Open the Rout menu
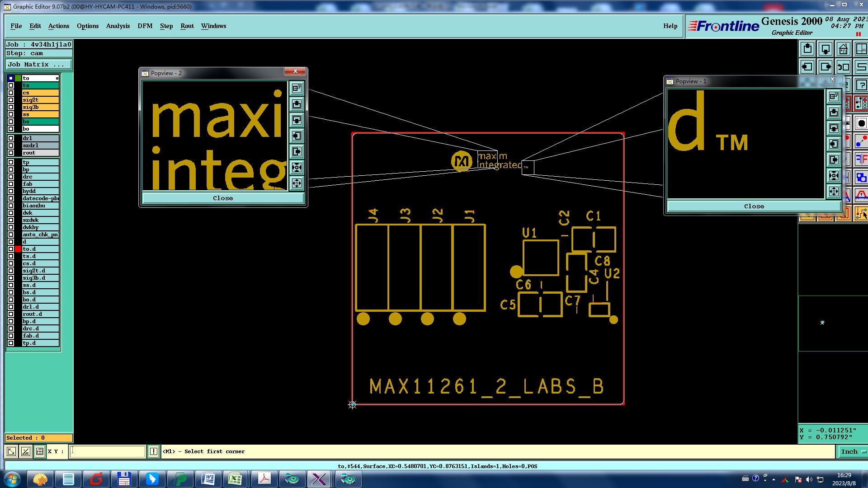 pos(187,26)
